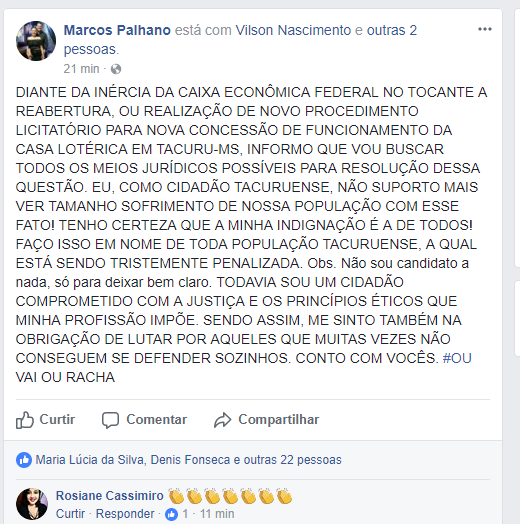Click the like count icon on the comment
Viewport: 520px width, 524px height.
(172, 514)
